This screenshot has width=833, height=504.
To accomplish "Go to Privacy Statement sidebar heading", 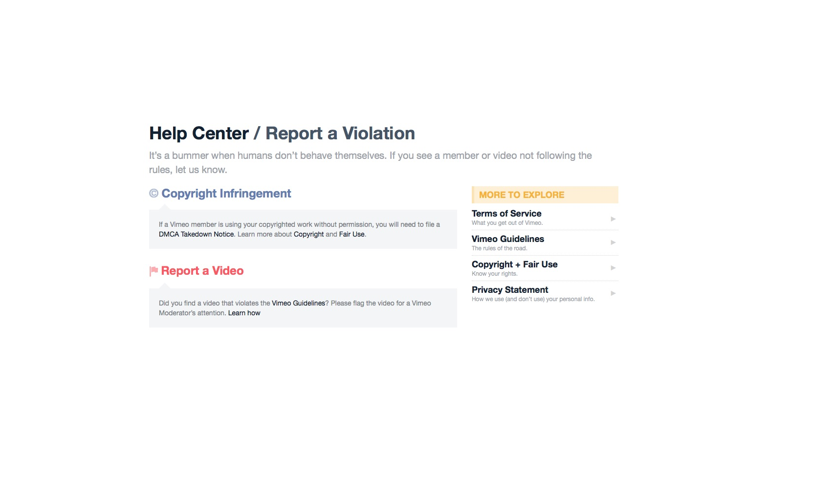I will [509, 290].
